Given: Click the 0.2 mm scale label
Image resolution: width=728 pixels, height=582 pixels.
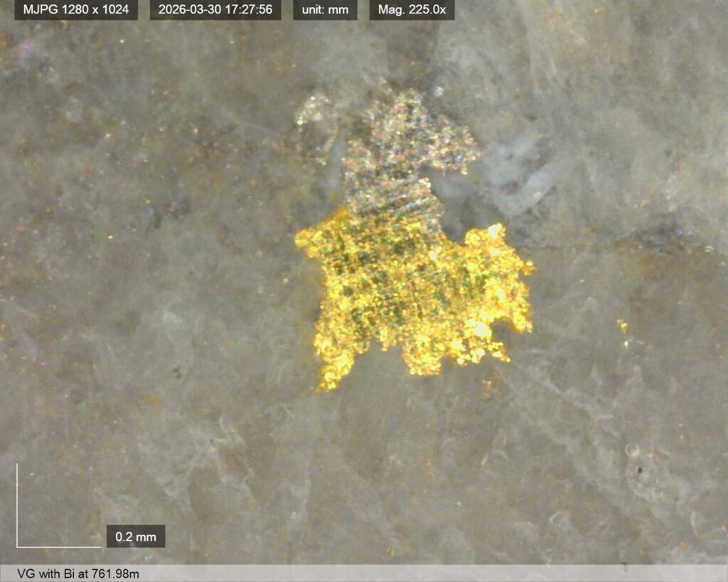Looking at the screenshot, I should pos(136,537).
